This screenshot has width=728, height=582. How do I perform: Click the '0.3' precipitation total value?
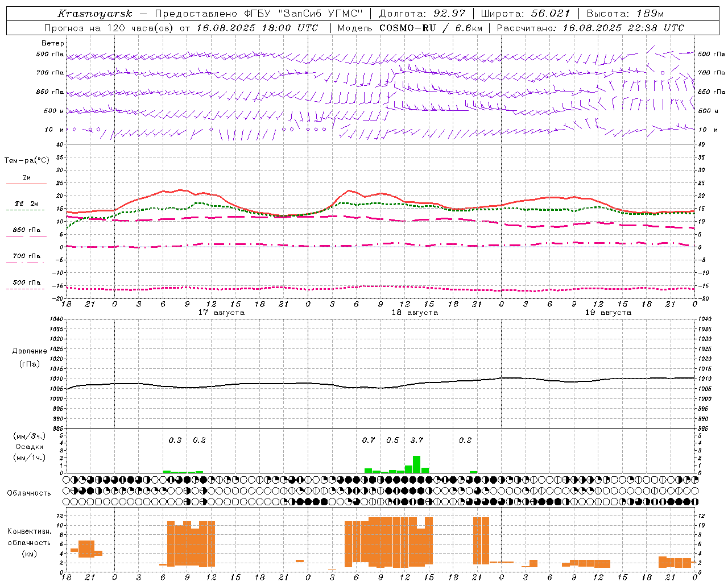175,440
